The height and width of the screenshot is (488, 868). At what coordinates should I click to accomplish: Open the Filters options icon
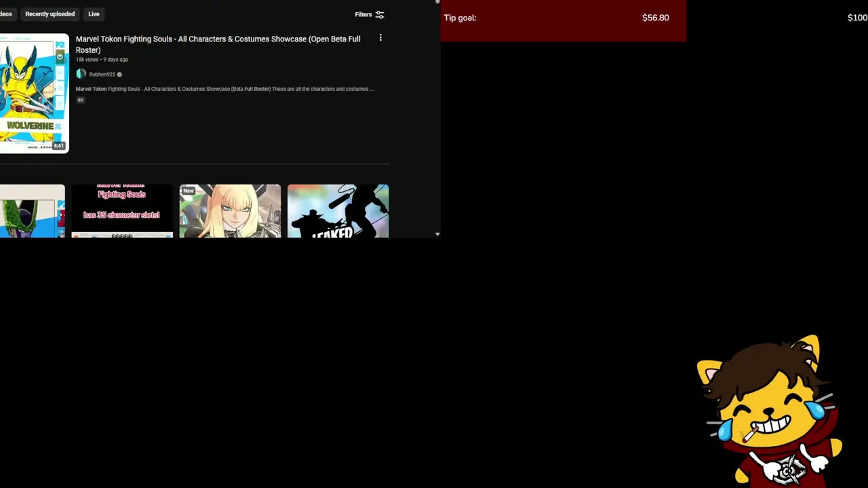point(380,14)
